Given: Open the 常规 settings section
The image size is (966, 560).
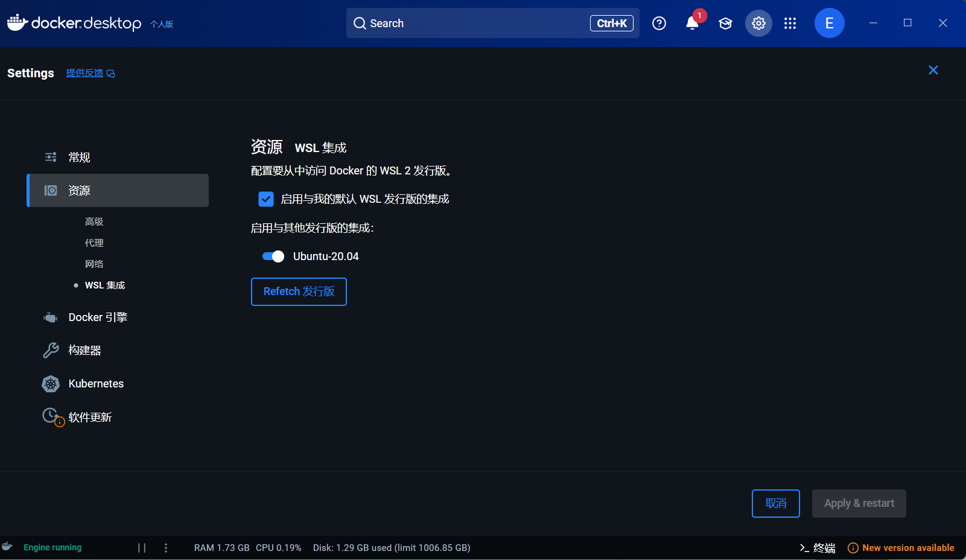Looking at the screenshot, I should click(118, 157).
